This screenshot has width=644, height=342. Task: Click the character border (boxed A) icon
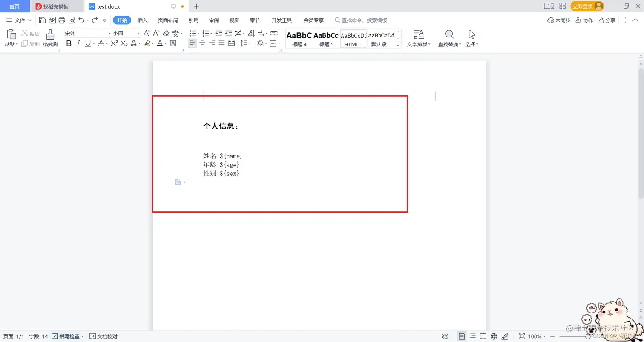coord(173,43)
